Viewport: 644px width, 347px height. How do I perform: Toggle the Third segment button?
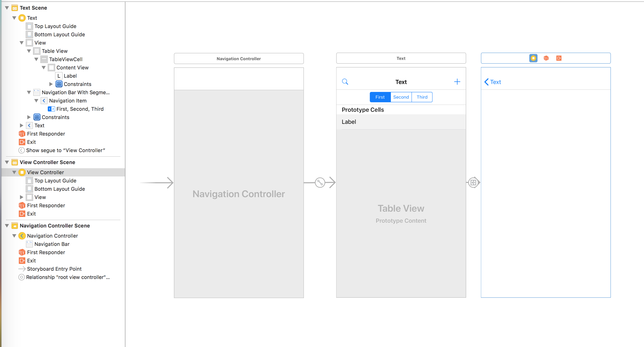coord(422,97)
